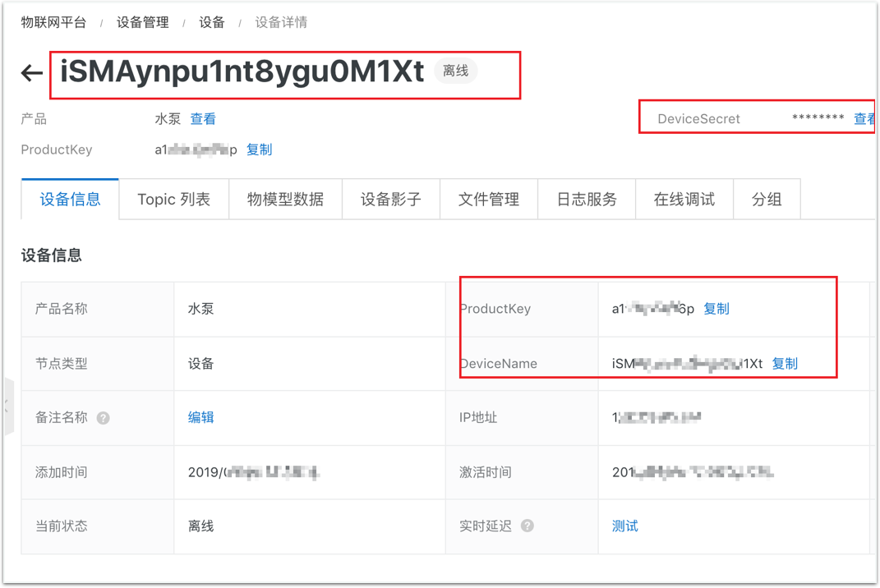880x588 pixels.
Task: Select the 分组 tab
Action: tap(767, 200)
